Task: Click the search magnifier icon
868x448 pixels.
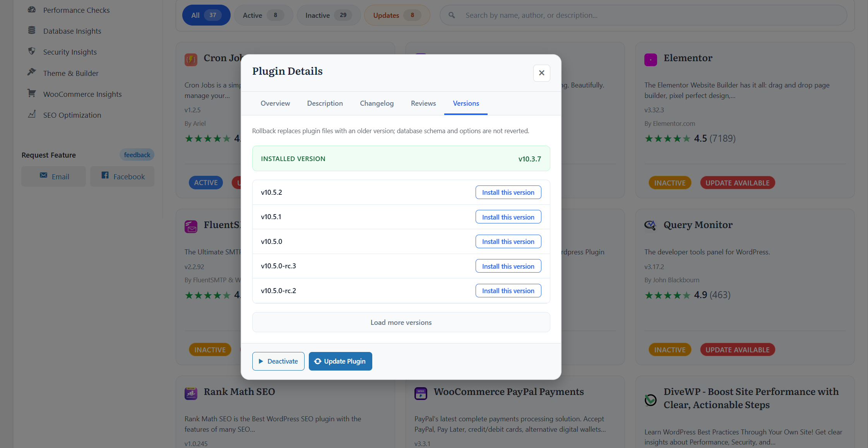Action: point(452,15)
